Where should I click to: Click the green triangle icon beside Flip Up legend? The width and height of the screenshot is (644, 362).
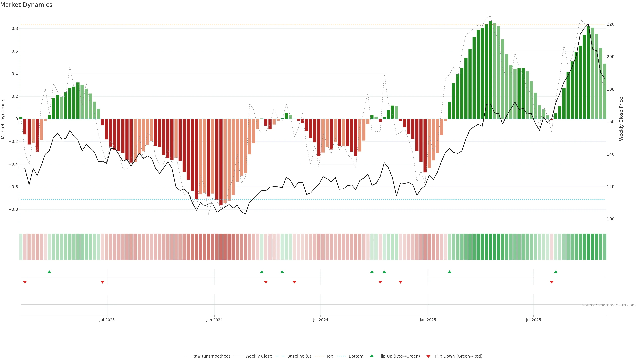click(x=372, y=356)
